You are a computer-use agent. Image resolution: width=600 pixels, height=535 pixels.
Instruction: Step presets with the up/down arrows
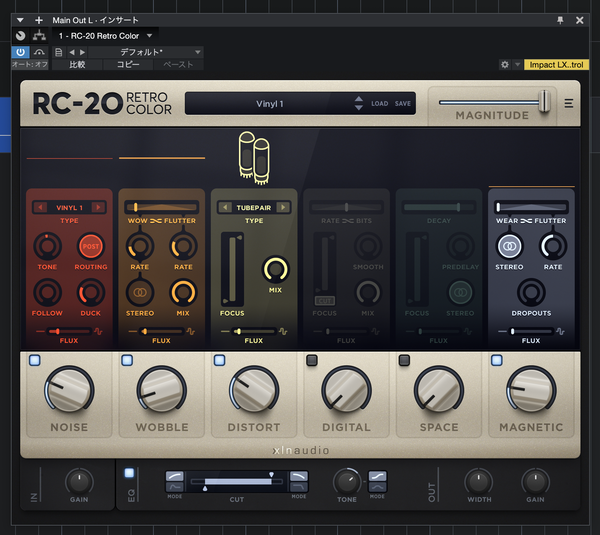coord(359,103)
